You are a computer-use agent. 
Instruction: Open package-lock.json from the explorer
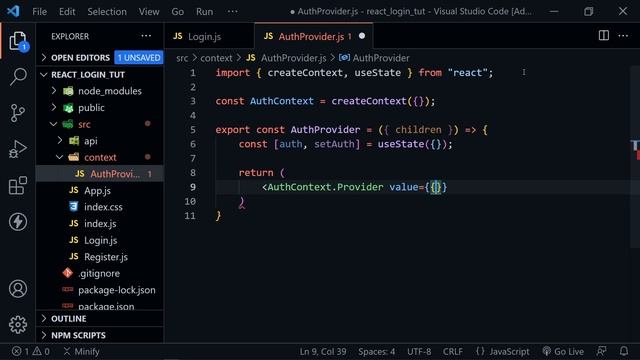click(x=116, y=290)
